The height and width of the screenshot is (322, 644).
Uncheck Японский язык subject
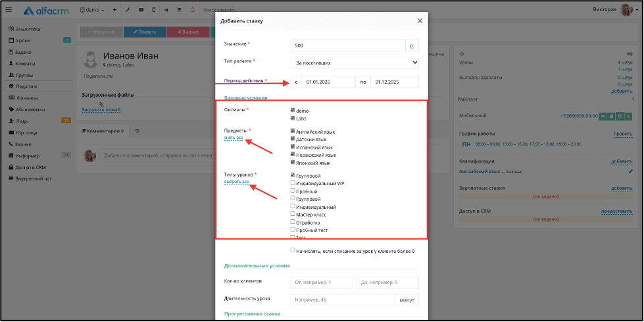pos(293,163)
